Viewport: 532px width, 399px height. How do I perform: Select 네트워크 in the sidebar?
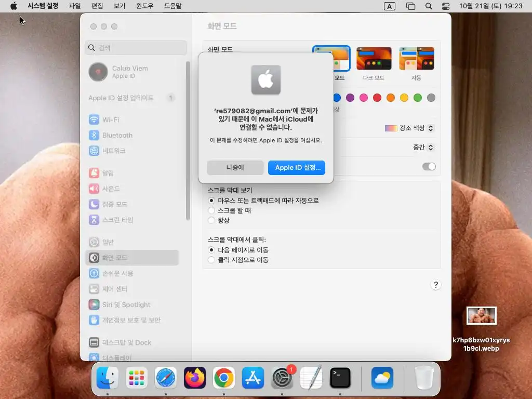[132, 151]
